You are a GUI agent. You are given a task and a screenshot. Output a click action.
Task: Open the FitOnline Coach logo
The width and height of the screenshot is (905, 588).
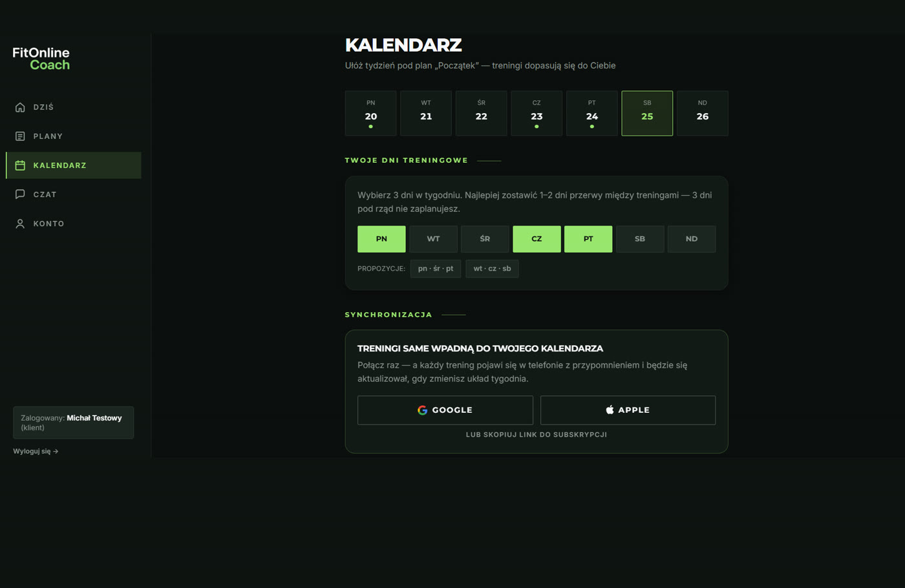41,58
